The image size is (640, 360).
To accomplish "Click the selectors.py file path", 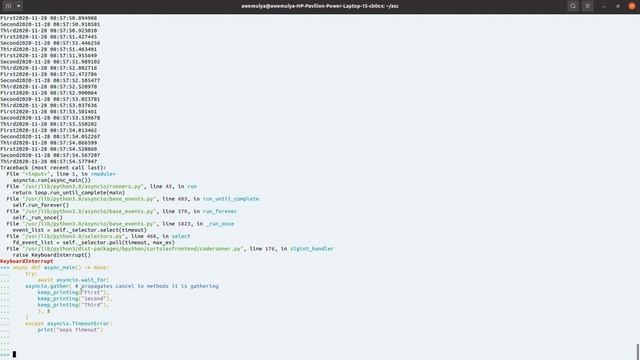I will click(74, 236).
